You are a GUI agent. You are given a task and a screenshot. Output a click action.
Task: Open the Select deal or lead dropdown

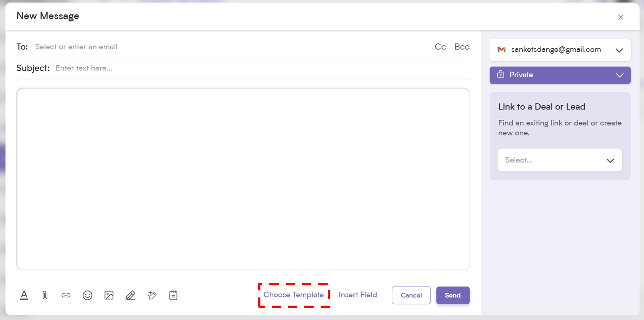560,160
